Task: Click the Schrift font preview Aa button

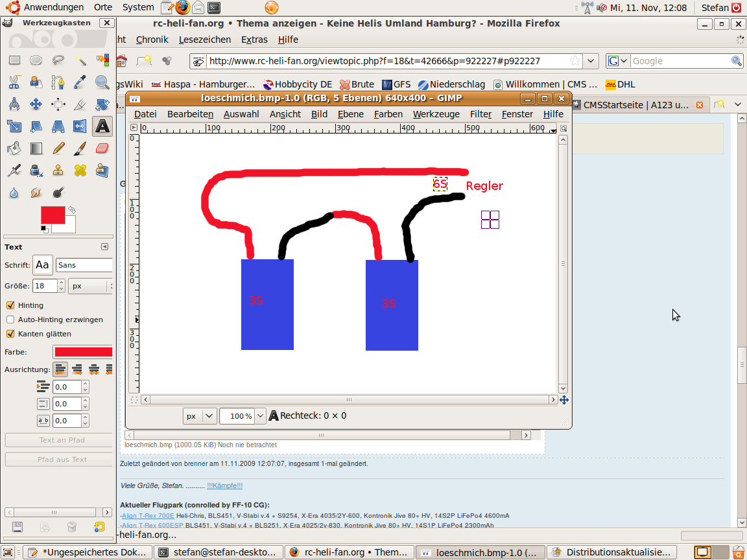Action: coord(42,265)
